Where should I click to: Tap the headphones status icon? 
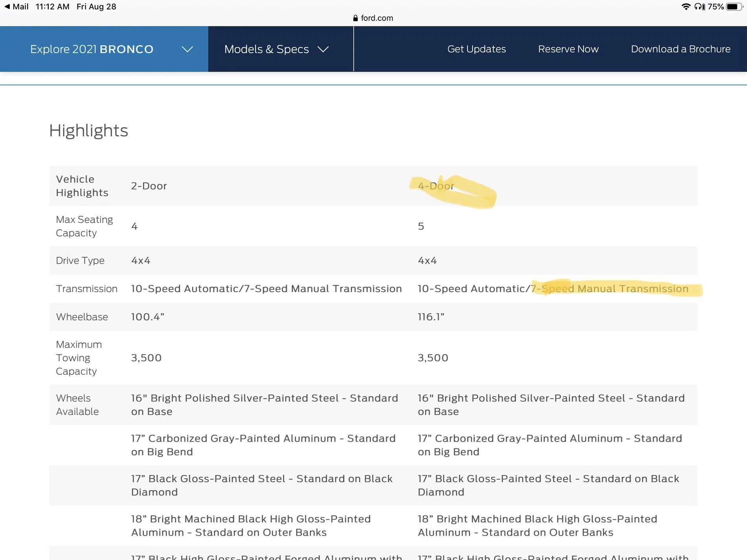(x=699, y=7)
